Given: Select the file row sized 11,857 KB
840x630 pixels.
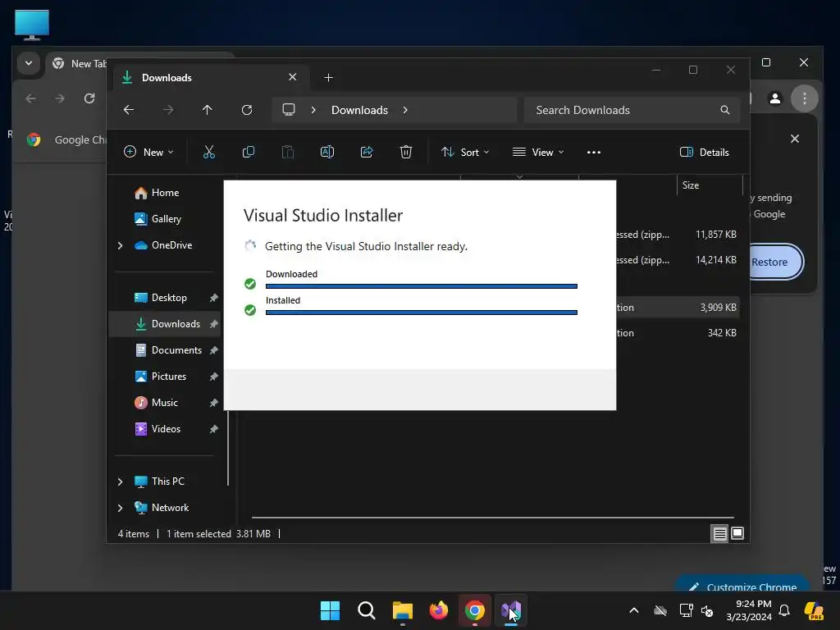Looking at the screenshot, I should 678,235.
